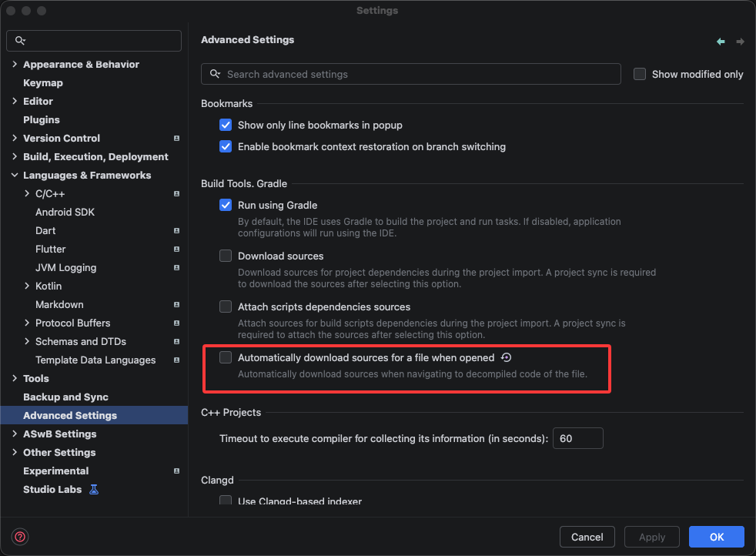
Task: Click the help question mark icon
Action: point(20,537)
